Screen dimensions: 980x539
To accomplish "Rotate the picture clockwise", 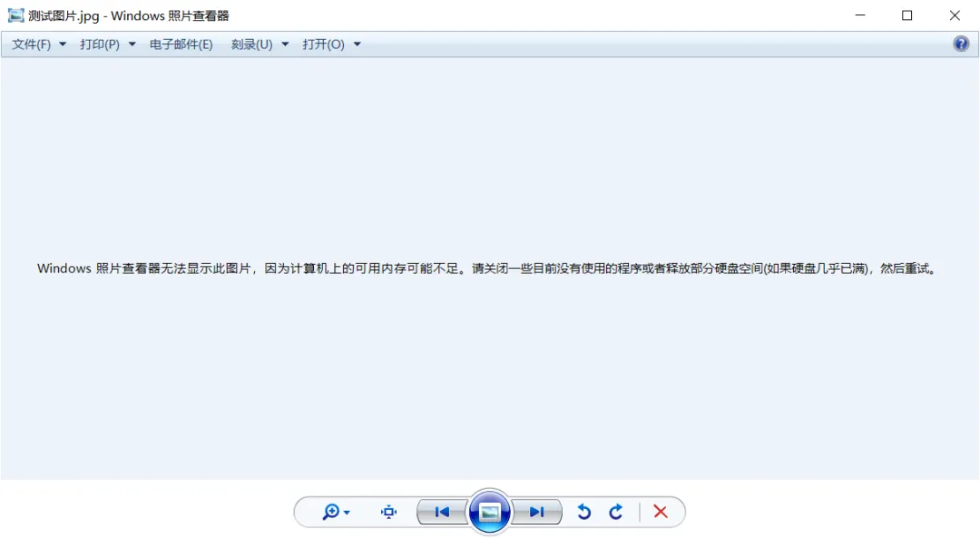I will [x=616, y=512].
